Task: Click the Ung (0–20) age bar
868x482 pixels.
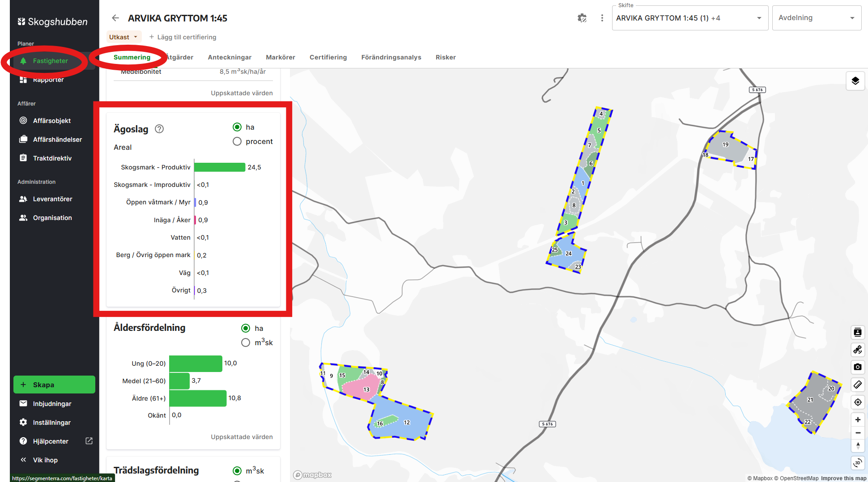Action: click(196, 364)
